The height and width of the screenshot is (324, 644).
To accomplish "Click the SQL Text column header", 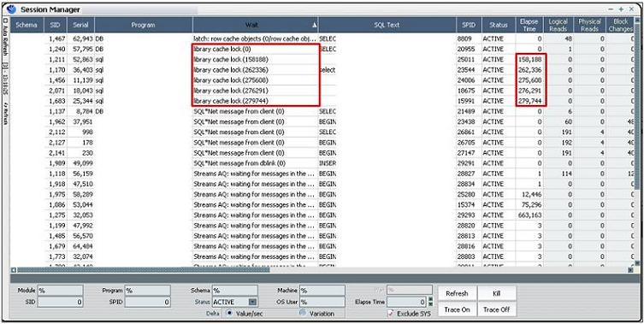I will click(x=387, y=25).
